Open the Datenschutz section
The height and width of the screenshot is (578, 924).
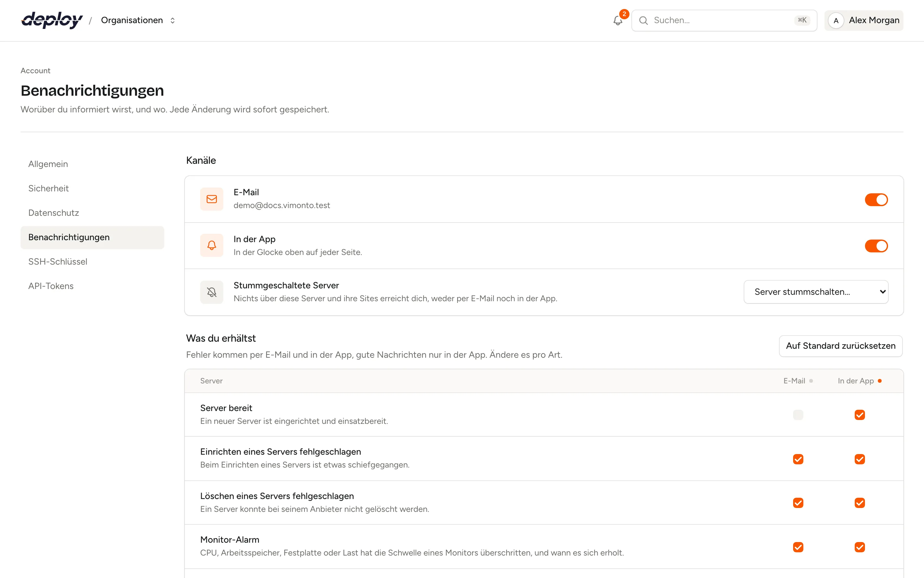(92, 213)
